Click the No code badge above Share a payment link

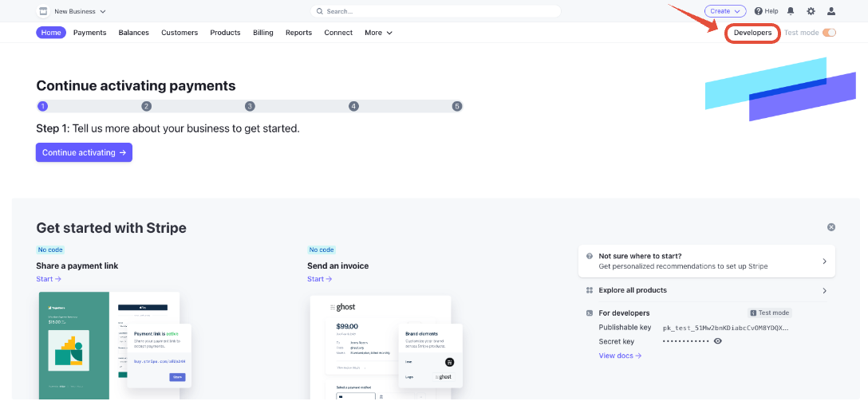coord(49,250)
